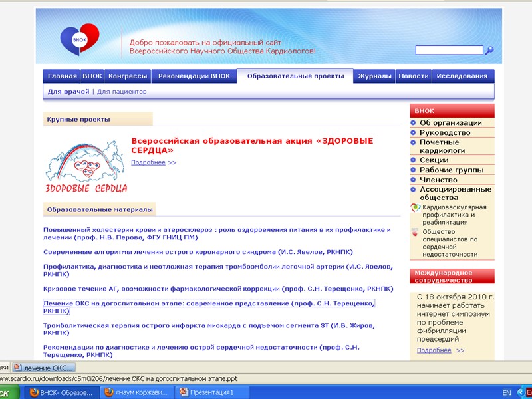Image resolution: width=532 pixels, height=399 pixels.
Task: Select the Для пациентов submenu link
Action: point(122,92)
